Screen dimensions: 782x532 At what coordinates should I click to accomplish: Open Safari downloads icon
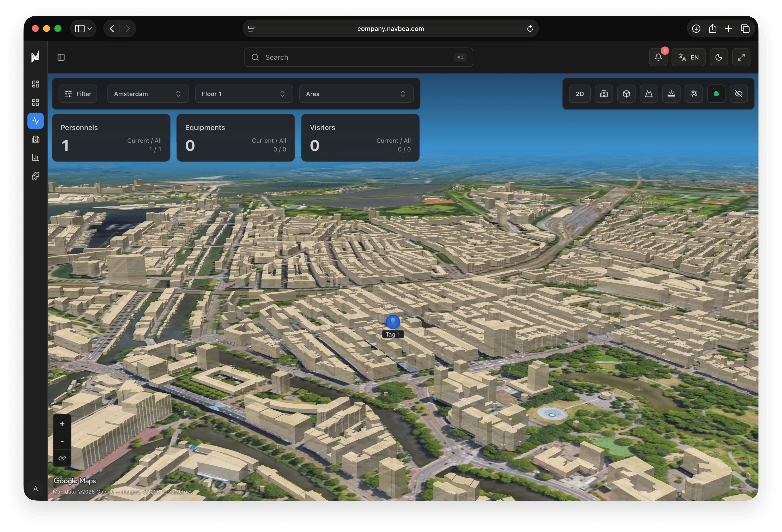(696, 29)
